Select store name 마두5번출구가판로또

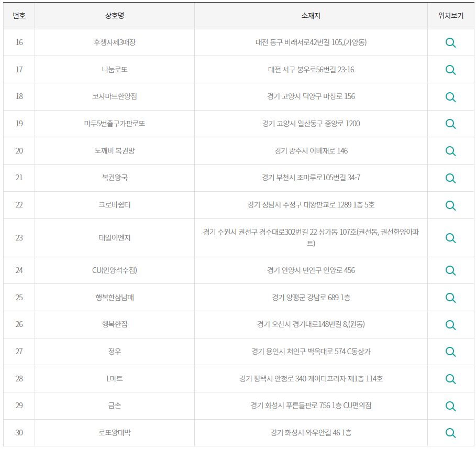(115, 123)
